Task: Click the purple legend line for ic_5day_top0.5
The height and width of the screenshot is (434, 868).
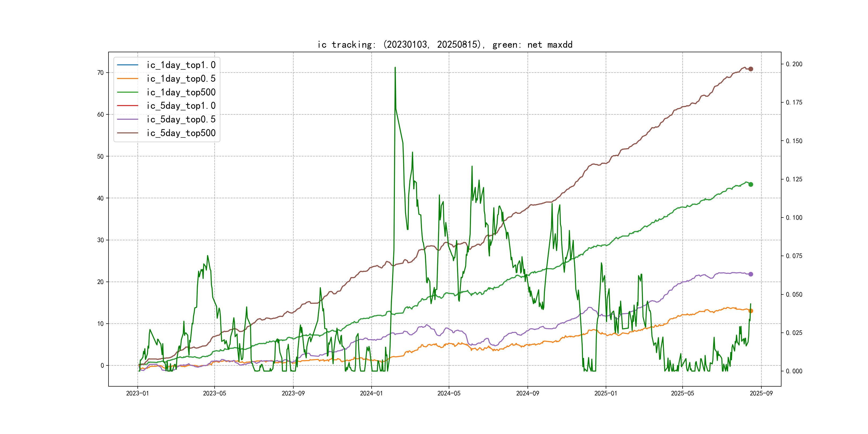Action: pos(127,119)
